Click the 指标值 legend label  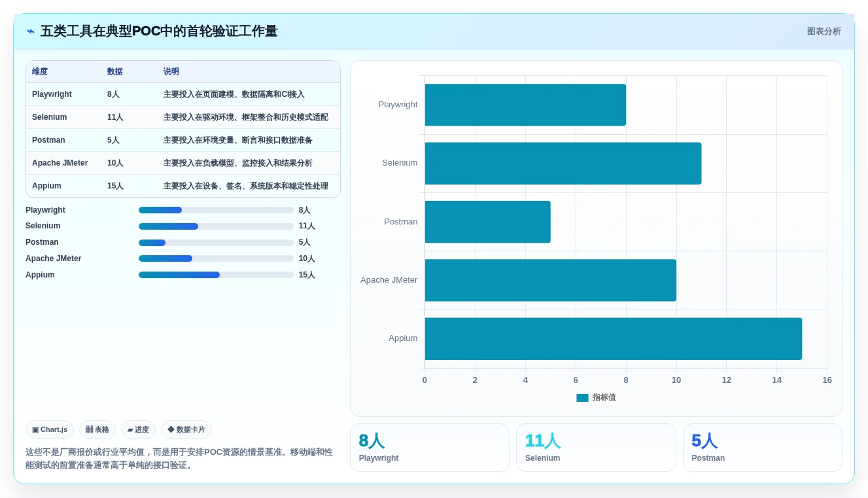pos(604,398)
